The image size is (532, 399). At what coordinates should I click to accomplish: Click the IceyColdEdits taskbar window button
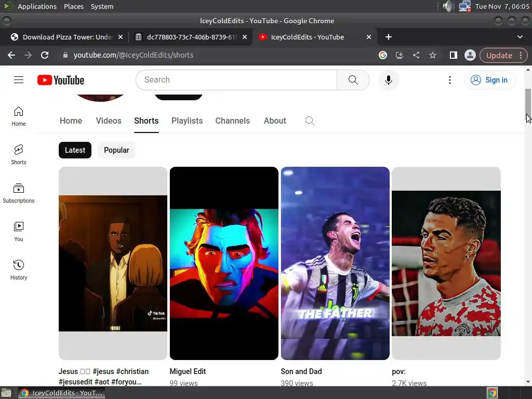coord(61,393)
